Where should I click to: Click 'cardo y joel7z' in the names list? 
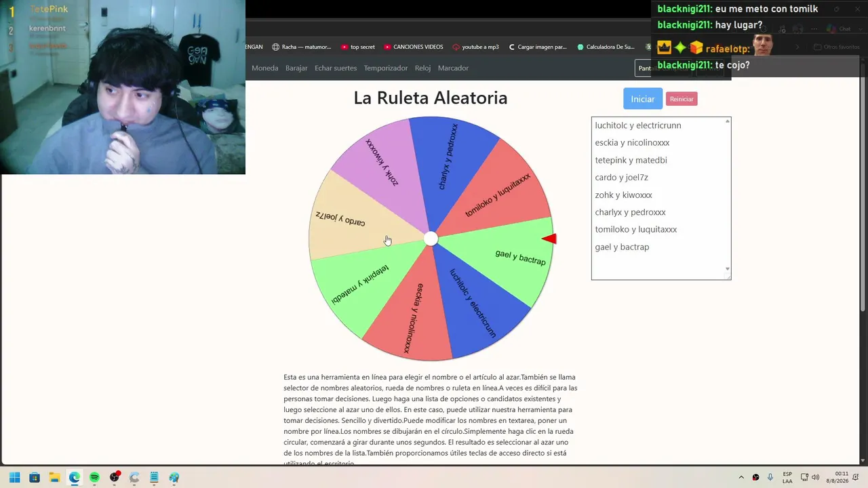point(621,178)
